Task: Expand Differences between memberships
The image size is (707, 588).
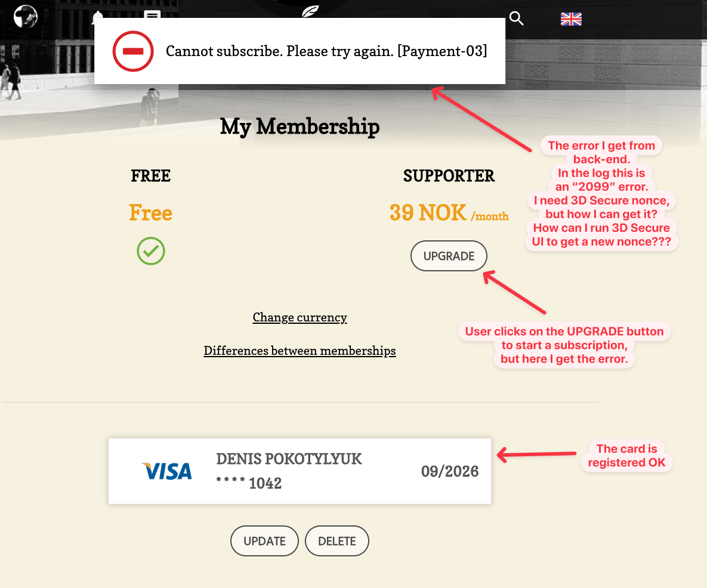Action: point(300,351)
